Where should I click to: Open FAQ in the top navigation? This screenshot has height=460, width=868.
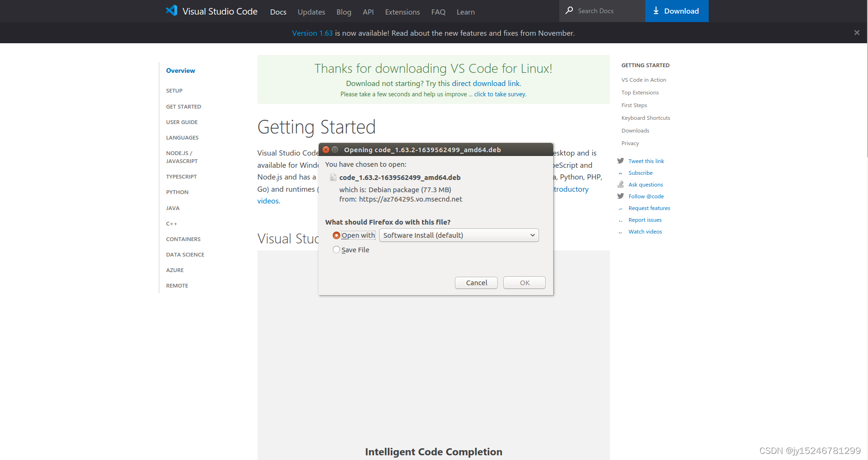pos(438,12)
